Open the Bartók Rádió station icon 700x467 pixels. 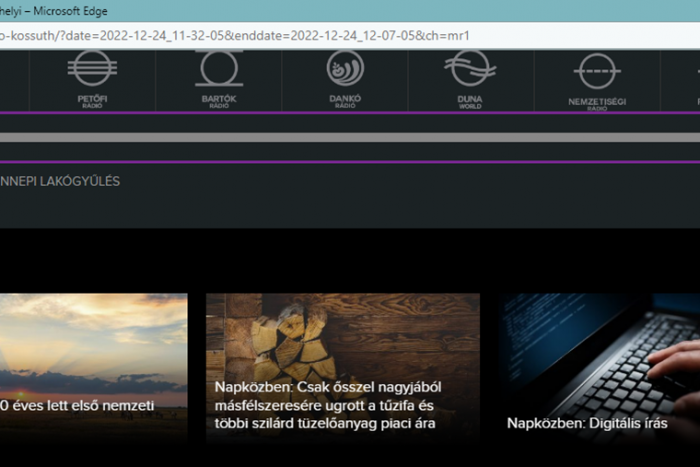coord(219,79)
